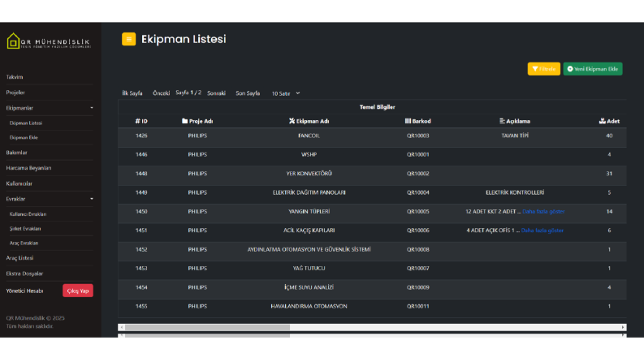Open Bakımlar in sidebar
The height and width of the screenshot is (362, 644).
(16, 153)
